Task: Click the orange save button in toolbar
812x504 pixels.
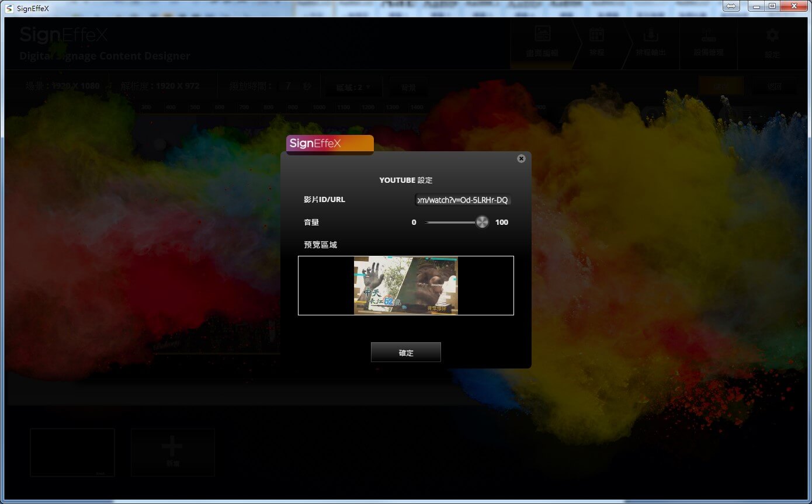Action: point(721,86)
